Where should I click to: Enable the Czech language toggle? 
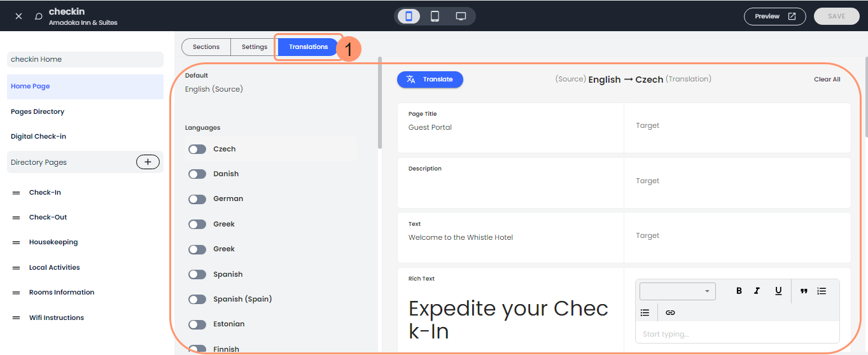[197, 149]
